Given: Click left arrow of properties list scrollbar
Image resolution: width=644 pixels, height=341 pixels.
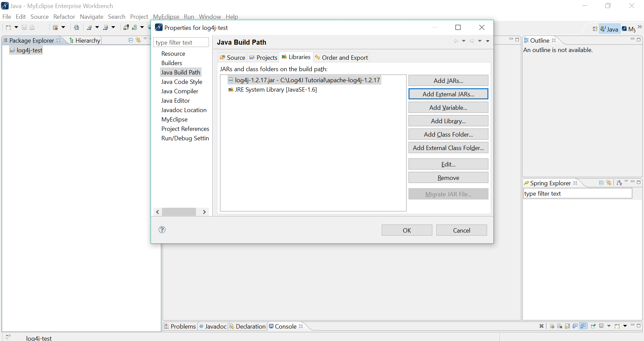Looking at the screenshot, I should (158, 212).
